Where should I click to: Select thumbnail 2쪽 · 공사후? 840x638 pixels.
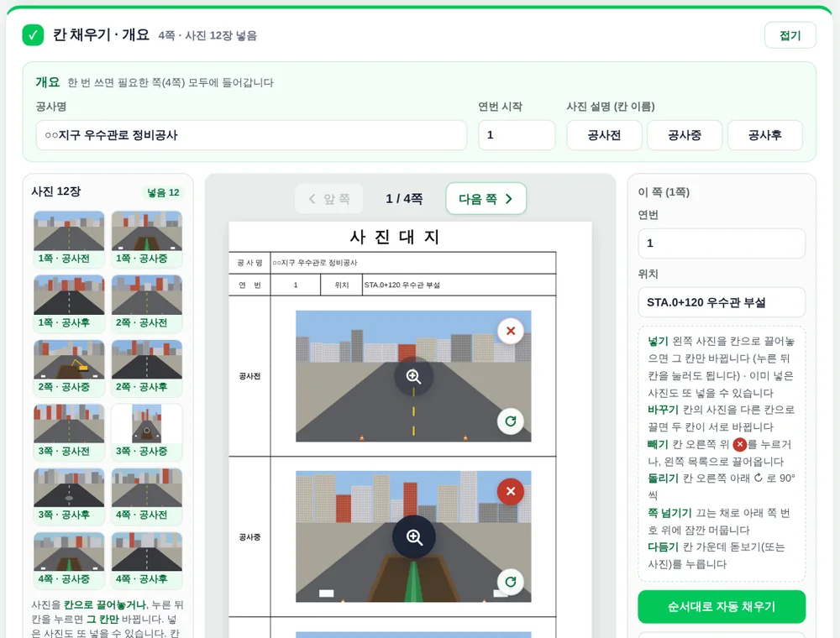(147, 367)
